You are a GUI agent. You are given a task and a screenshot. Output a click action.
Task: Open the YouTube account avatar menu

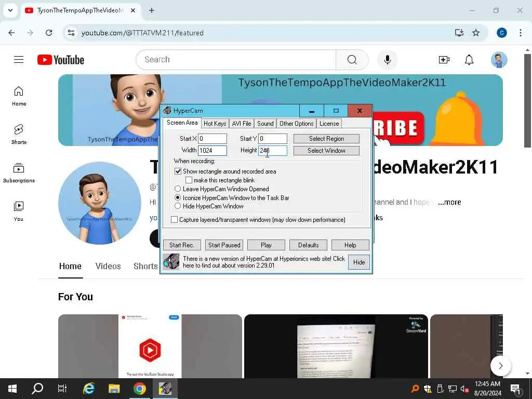pos(499,60)
